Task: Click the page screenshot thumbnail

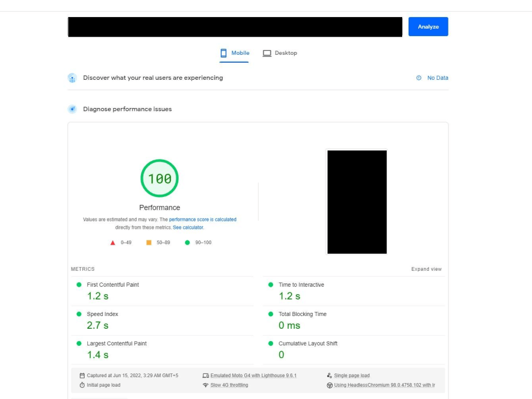Action: pos(357,202)
